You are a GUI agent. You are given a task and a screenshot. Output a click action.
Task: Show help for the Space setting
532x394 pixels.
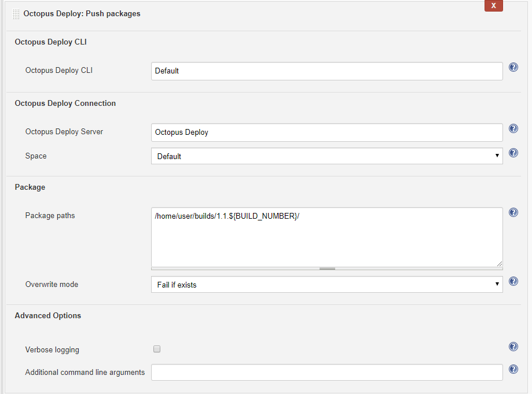[x=513, y=153]
